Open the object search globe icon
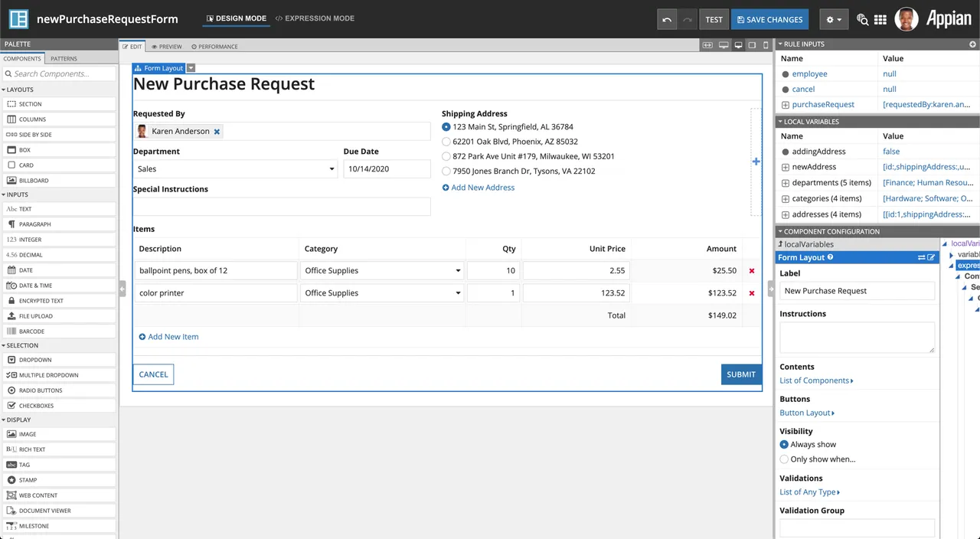Image resolution: width=980 pixels, height=539 pixels. [x=863, y=19]
